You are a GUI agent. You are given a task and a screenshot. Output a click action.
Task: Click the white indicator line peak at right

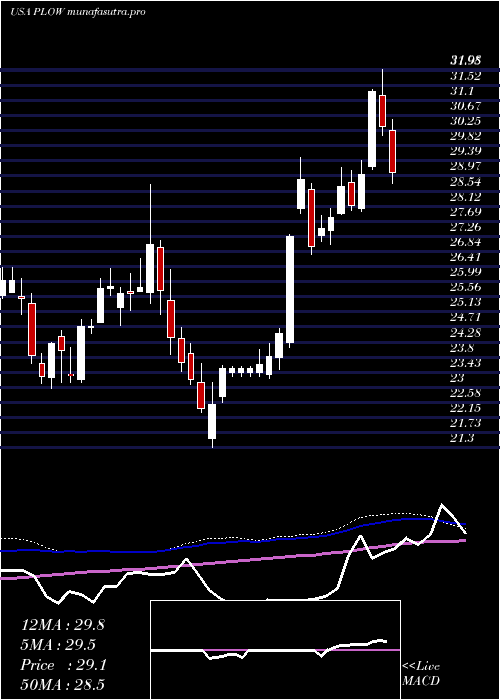442,505
